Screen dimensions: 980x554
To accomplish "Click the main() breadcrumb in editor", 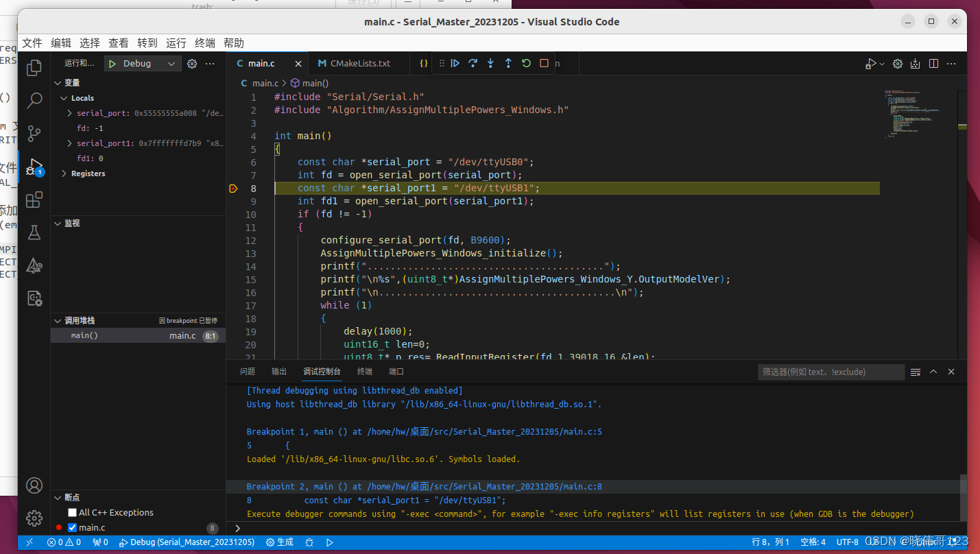I will coord(310,83).
